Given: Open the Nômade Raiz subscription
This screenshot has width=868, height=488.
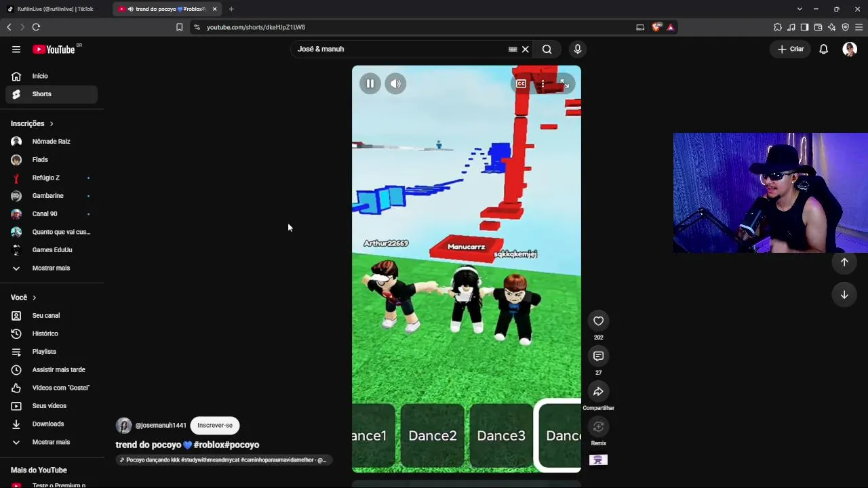Looking at the screenshot, I should tap(52, 142).
